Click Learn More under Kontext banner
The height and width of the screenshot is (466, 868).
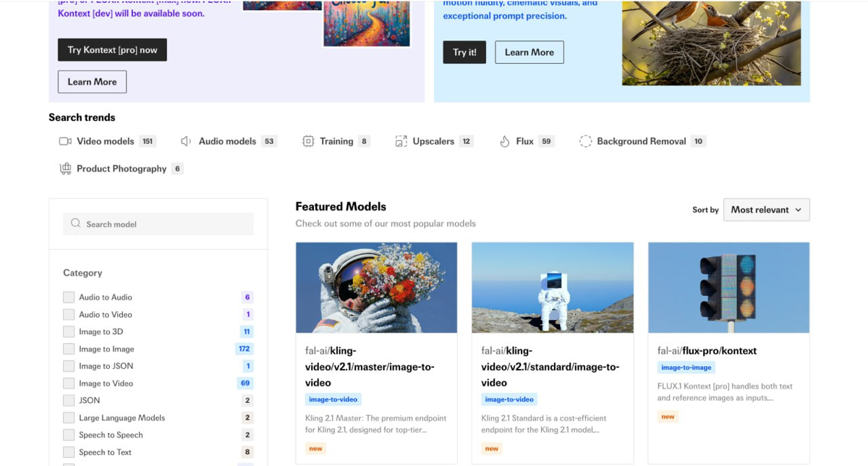[92, 82]
